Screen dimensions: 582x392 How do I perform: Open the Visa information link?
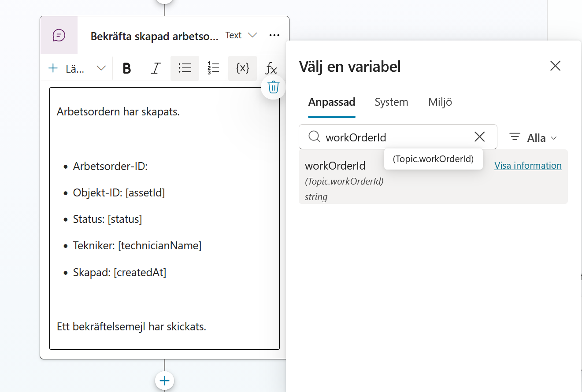click(528, 166)
